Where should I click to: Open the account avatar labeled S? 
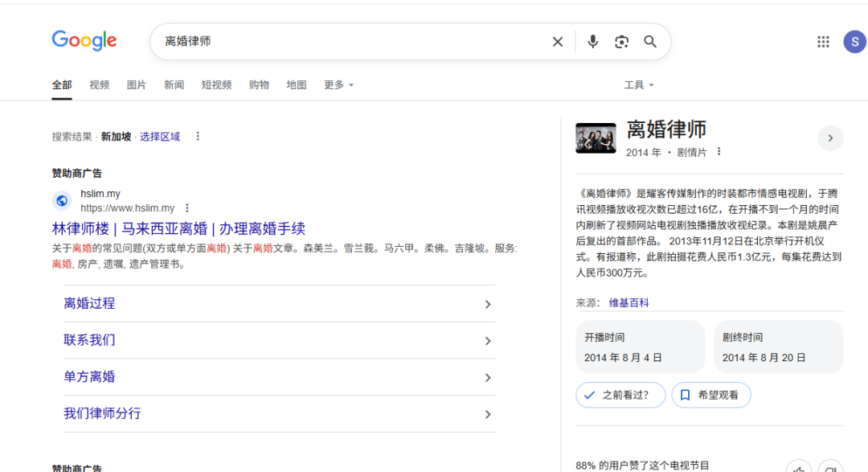click(855, 42)
